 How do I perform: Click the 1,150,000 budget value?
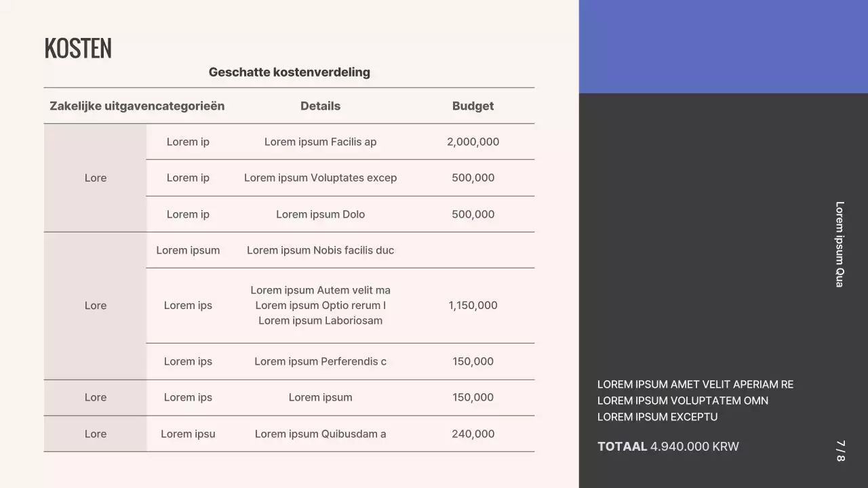(473, 305)
